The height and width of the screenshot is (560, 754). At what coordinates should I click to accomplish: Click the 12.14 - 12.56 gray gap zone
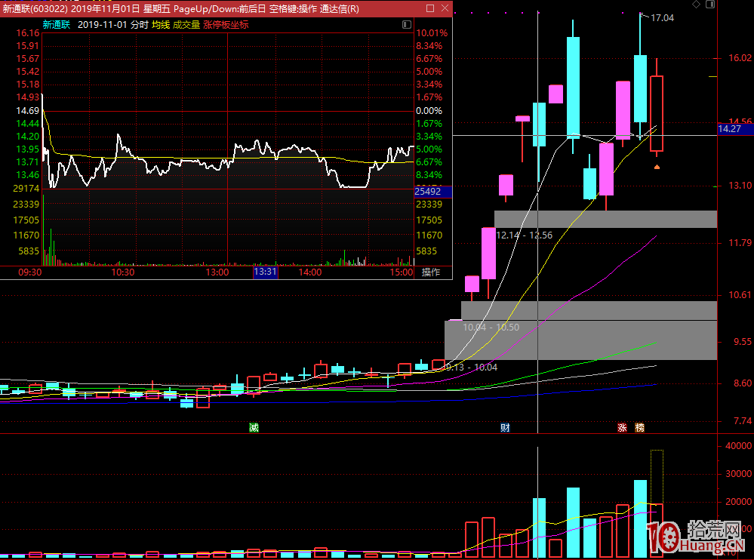tap(605, 219)
